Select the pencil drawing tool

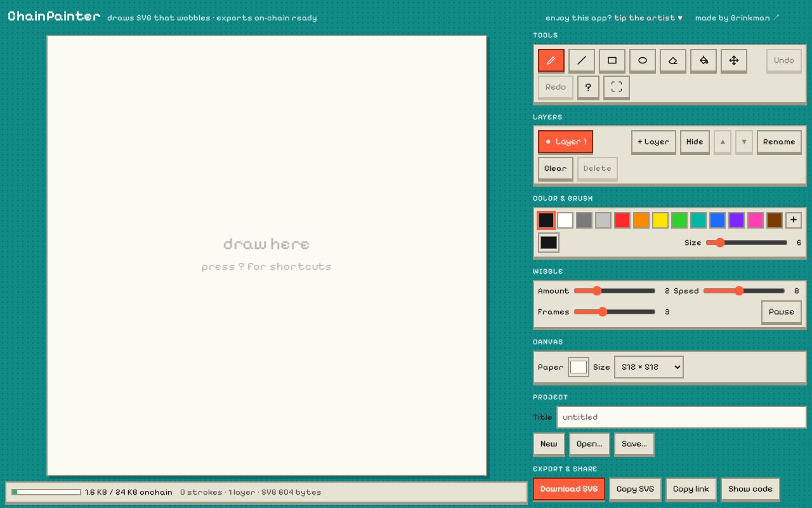click(551, 60)
